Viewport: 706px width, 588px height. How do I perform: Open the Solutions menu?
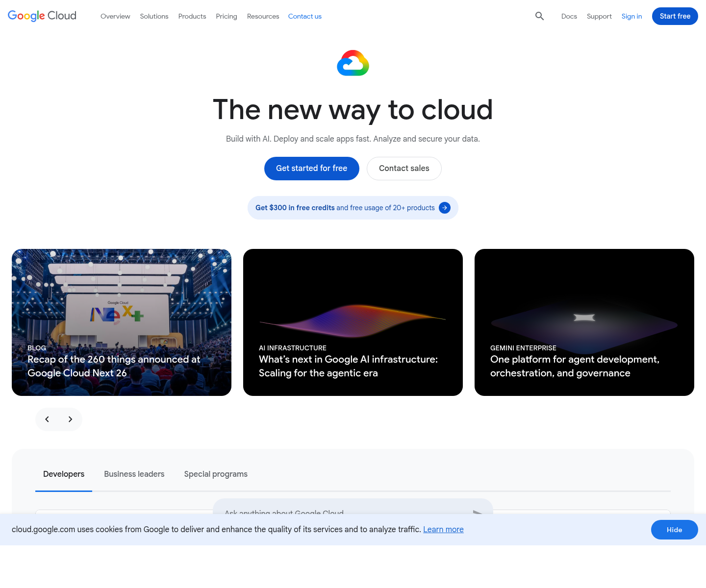[x=154, y=16]
